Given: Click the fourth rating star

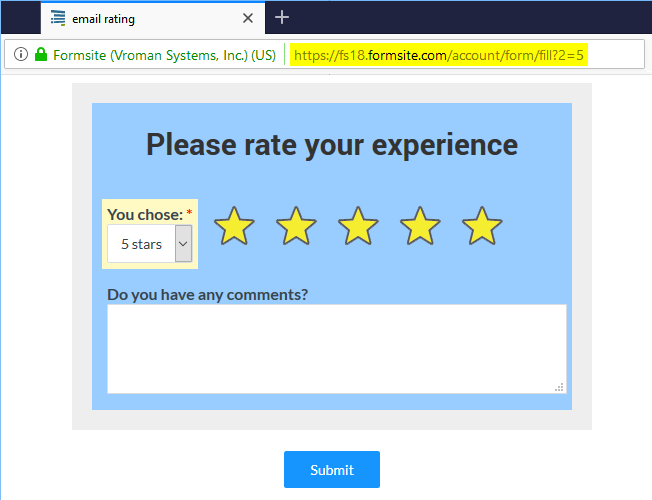Looking at the screenshot, I should click(420, 226).
